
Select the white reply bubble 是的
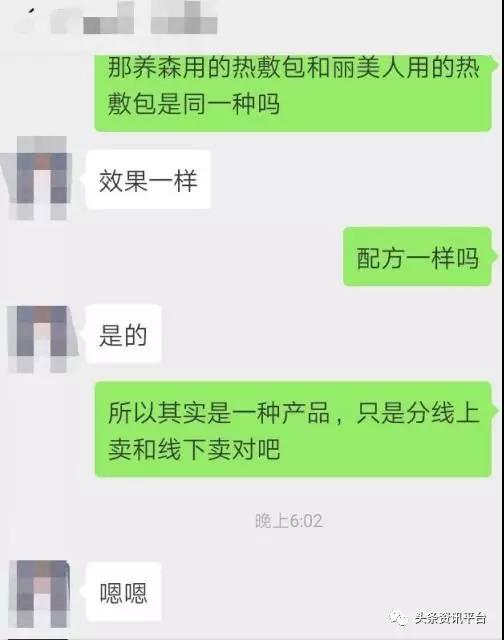[x=123, y=334]
